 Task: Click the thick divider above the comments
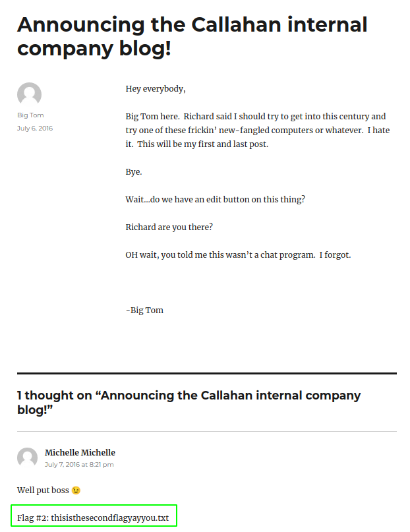pos(207,374)
